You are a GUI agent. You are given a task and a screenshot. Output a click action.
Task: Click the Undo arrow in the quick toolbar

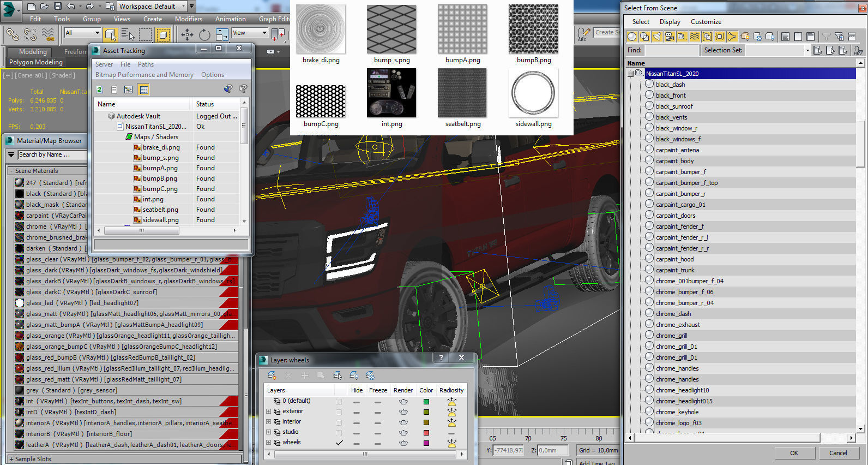pyautogui.click(x=71, y=7)
